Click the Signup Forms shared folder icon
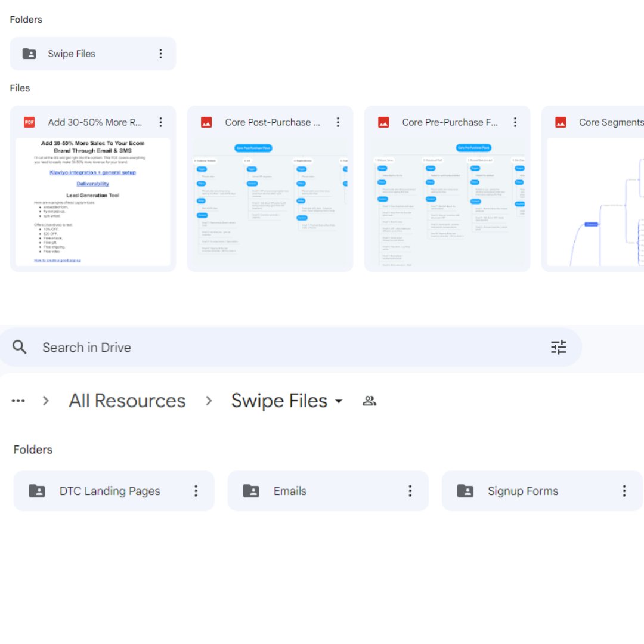Screen dimensions: 644x644 point(465,491)
